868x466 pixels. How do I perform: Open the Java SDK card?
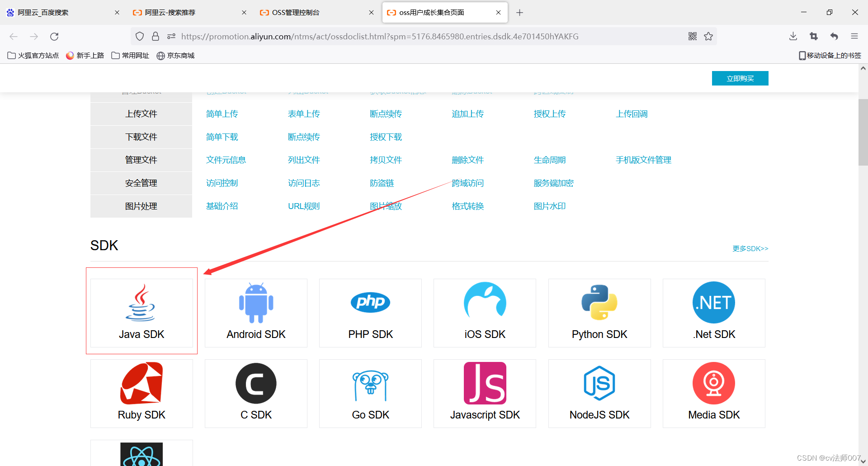tap(142, 313)
